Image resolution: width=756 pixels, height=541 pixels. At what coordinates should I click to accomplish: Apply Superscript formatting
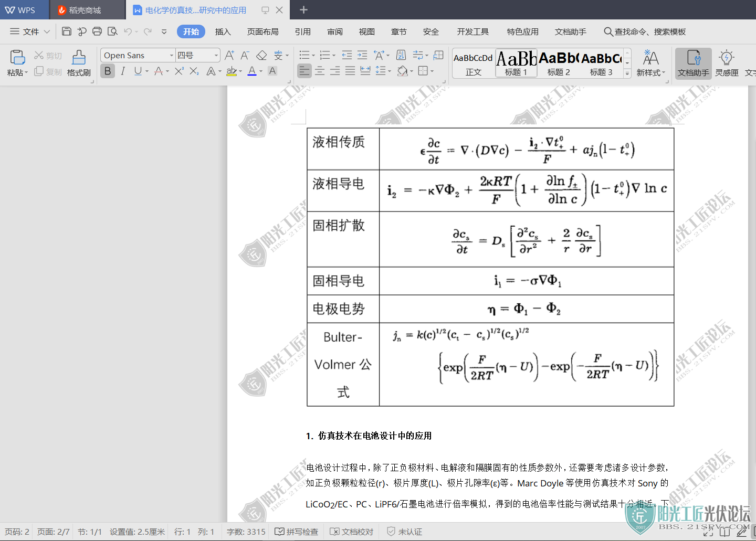pos(180,71)
